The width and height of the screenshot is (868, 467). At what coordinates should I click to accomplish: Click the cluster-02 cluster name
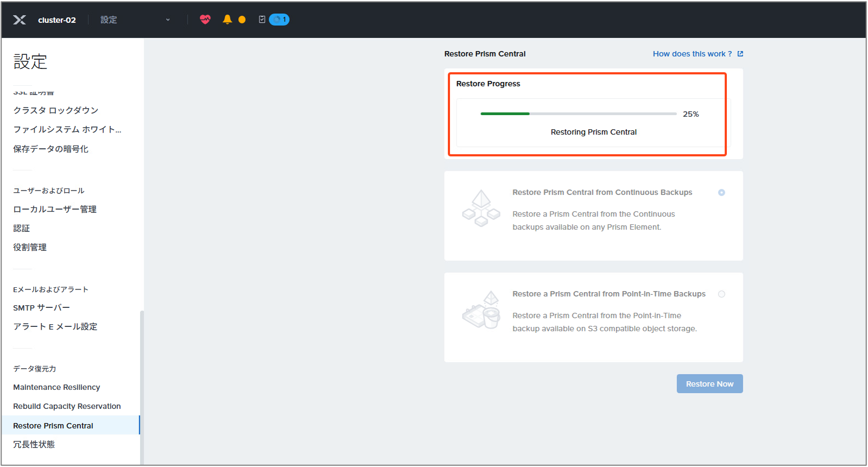[x=57, y=20]
